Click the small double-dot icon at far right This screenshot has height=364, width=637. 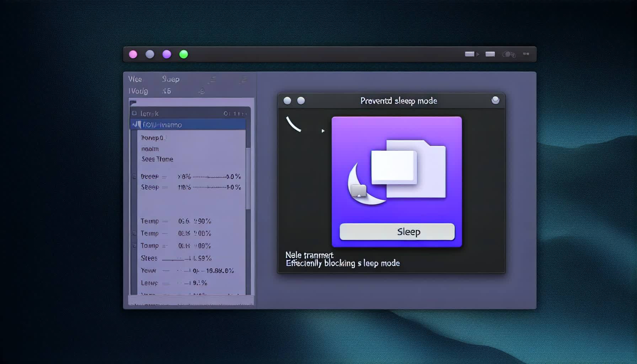(x=526, y=54)
